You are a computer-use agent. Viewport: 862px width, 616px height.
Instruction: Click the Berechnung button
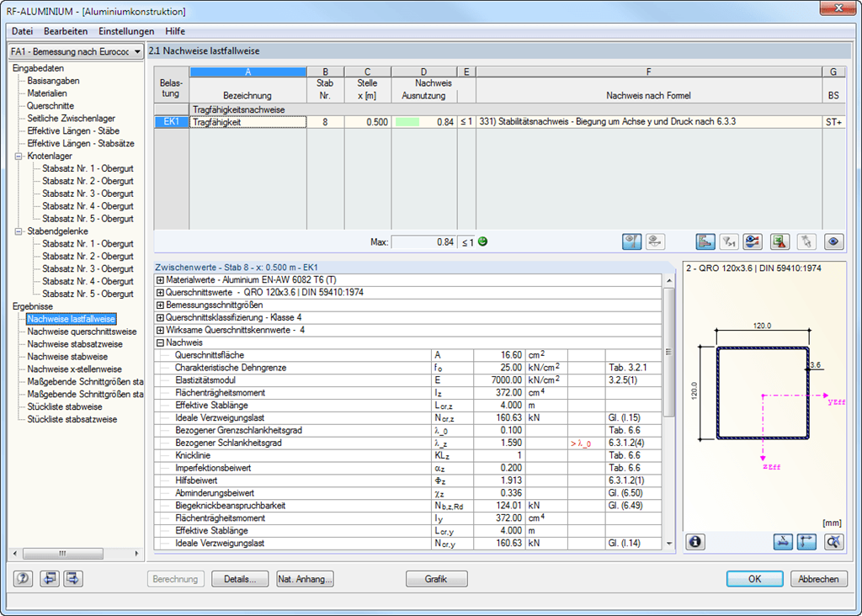coord(175,579)
